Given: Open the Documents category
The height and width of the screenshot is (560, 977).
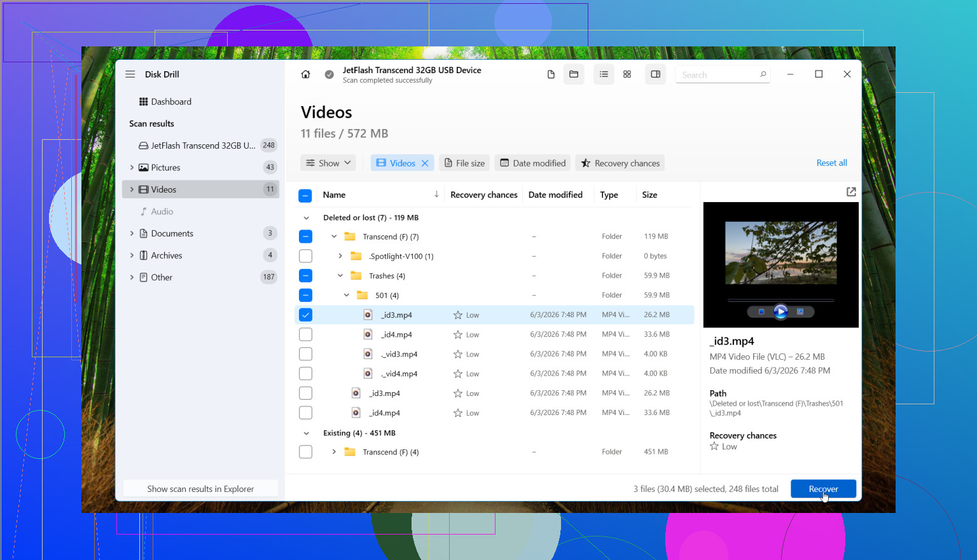Looking at the screenshot, I should coord(200,233).
